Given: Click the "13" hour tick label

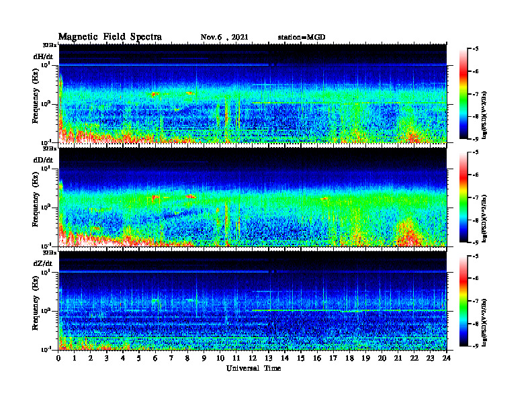Looking at the screenshot, I should 269,359.
